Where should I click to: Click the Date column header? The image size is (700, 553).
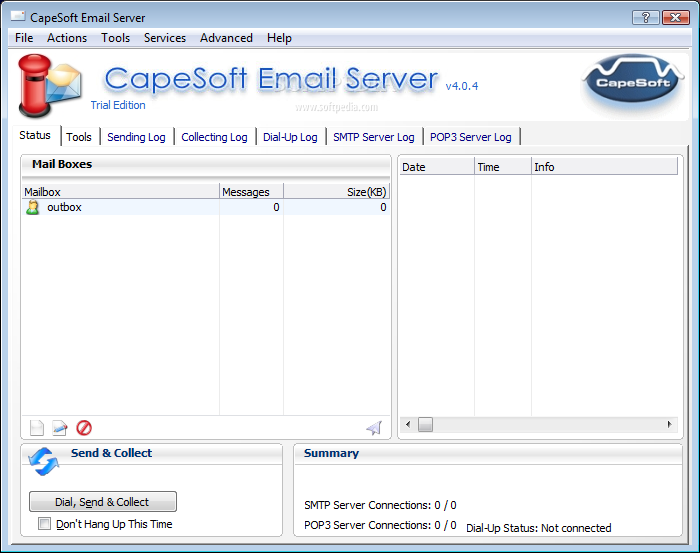[x=437, y=167]
